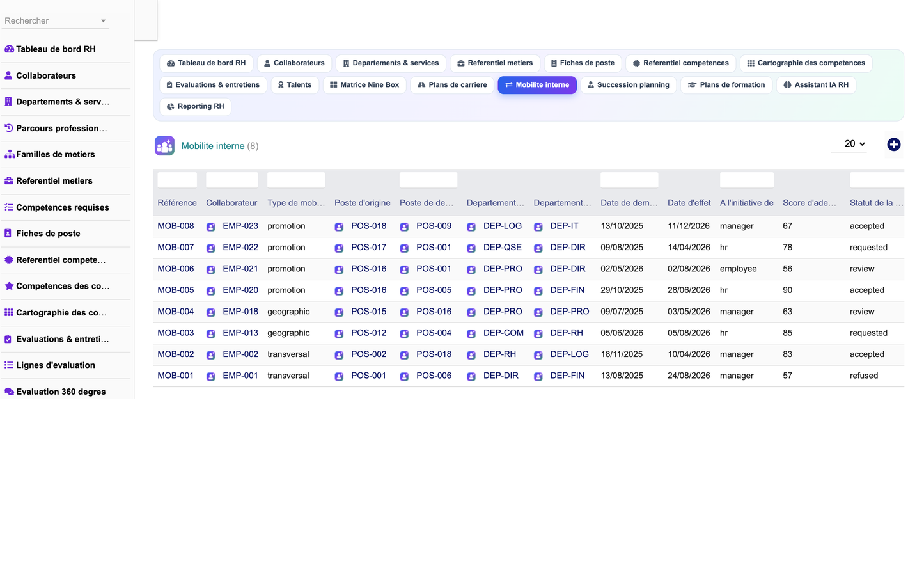Click the Competences des collaborateurs sidebar star icon
Image resolution: width=924 pixels, height=572 pixels.
[x=9, y=286]
